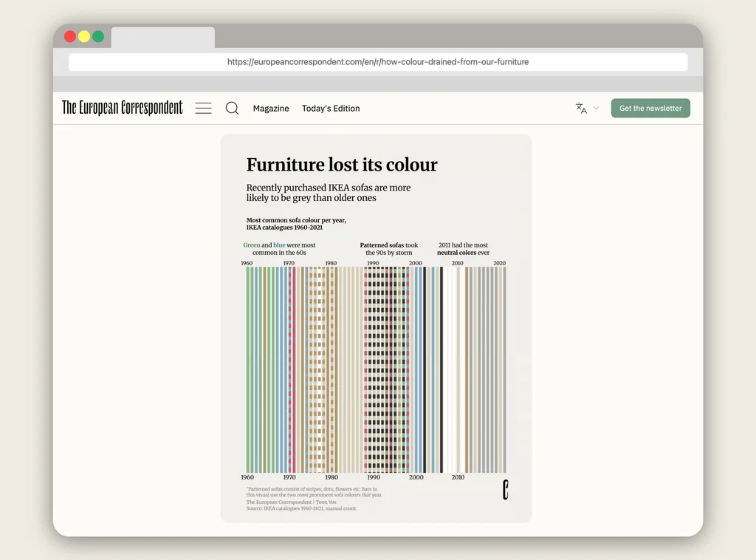Click the 'Patterned sofas took the 90s' annotation
The width and height of the screenshot is (756, 560).
pyautogui.click(x=388, y=249)
